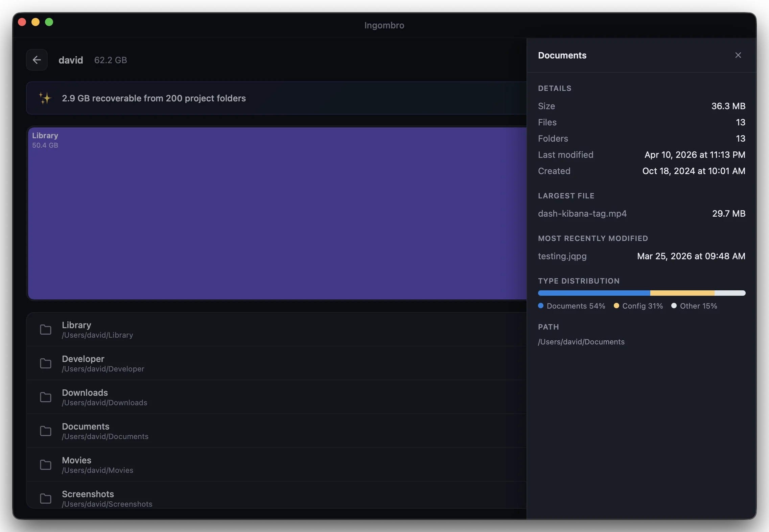Screen dimensions: 769x532
Task: Click the testing.jqpg file name
Action: pos(562,256)
